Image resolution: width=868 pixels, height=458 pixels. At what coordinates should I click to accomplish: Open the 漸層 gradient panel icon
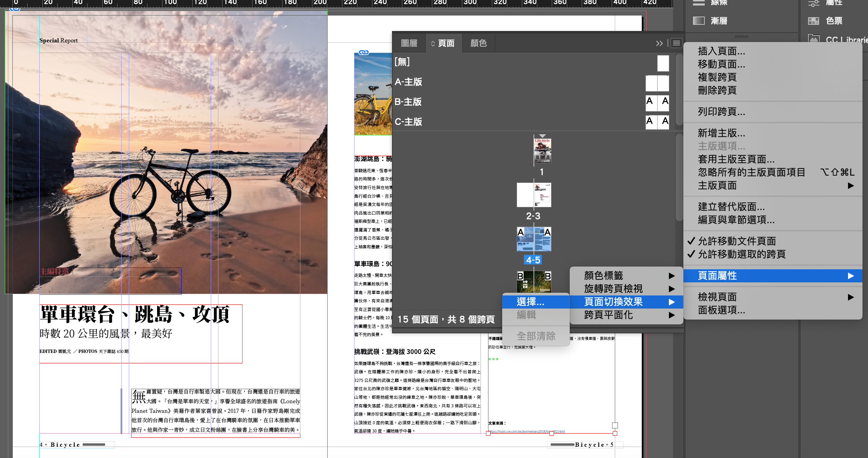[699, 21]
